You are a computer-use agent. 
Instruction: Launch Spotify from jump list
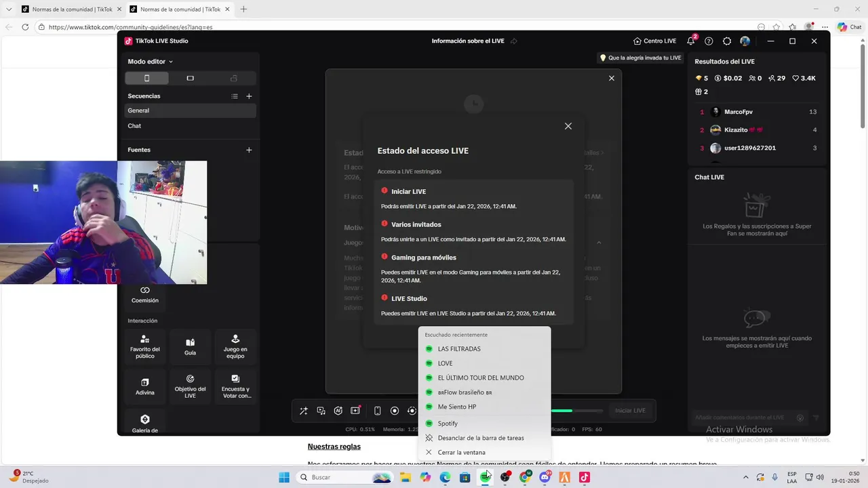click(x=484, y=424)
